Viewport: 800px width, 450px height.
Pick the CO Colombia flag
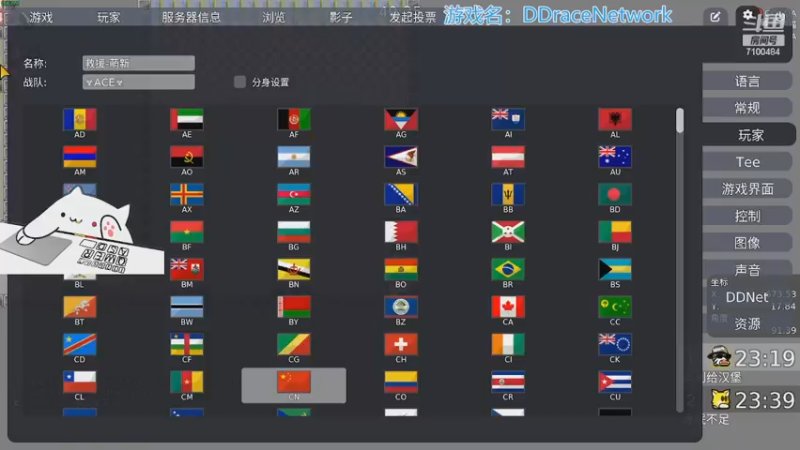401,382
